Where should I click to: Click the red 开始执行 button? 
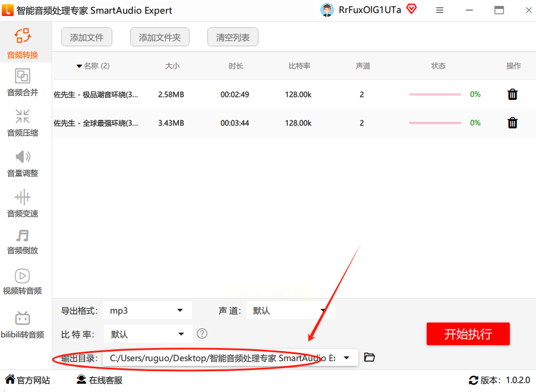point(468,334)
